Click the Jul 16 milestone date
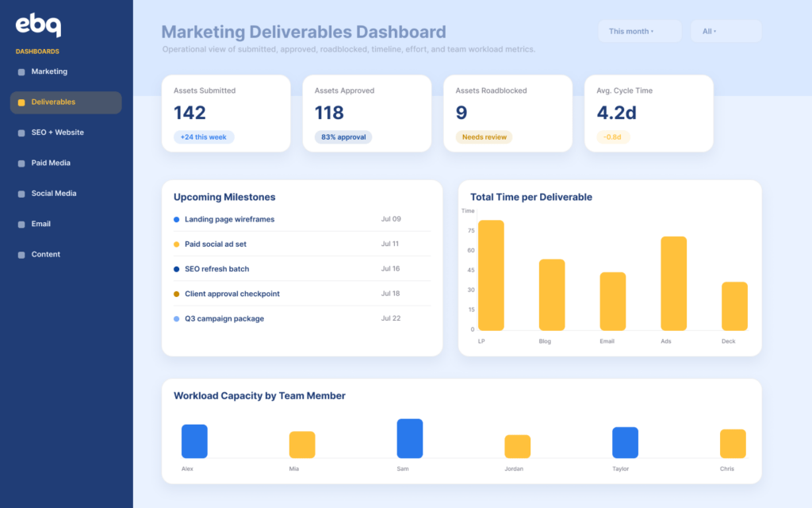 tap(390, 268)
